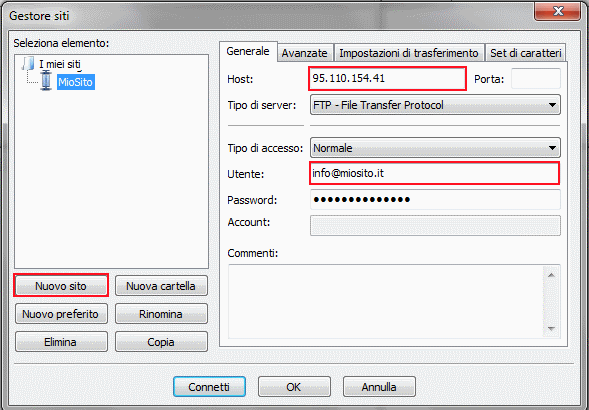Focus the Utente text field
Viewport: 589px width, 410px height.
[x=435, y=173]
